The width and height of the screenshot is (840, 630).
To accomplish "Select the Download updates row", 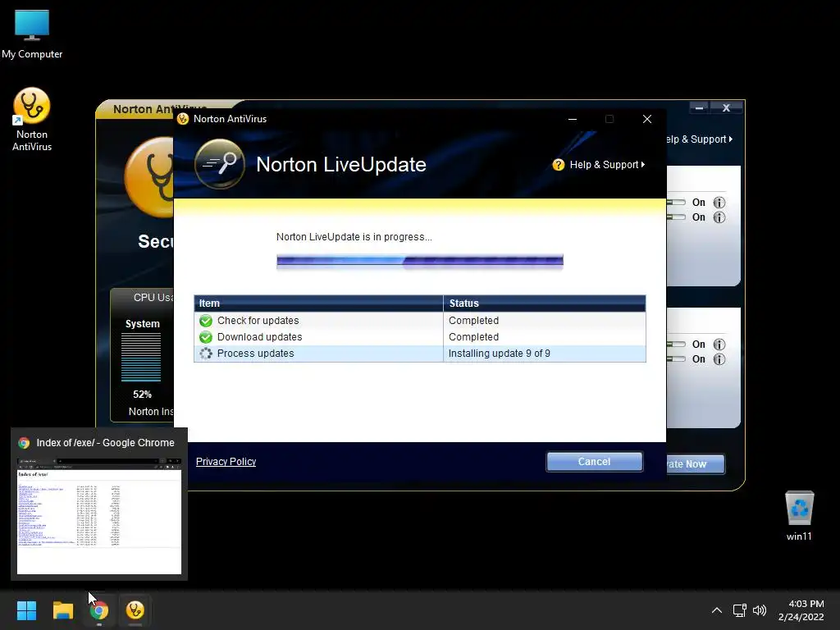I will pyautogui.click(x=420, y=337).
